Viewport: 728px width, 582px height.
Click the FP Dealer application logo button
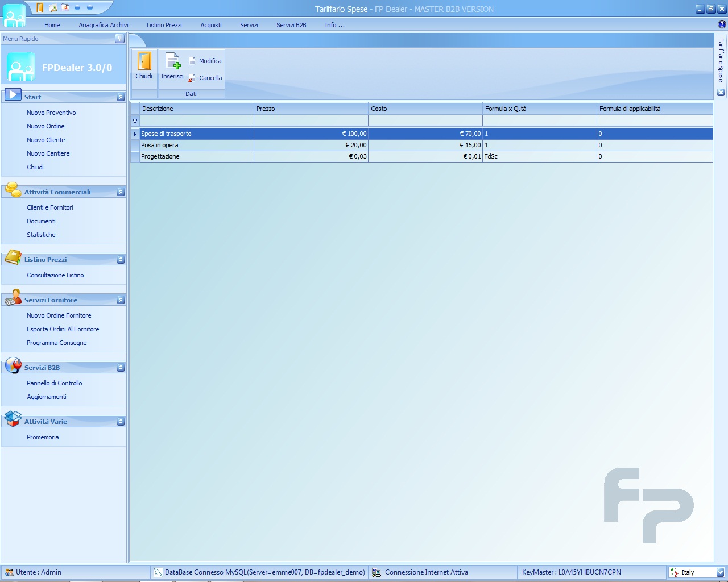tap(14, 15)
